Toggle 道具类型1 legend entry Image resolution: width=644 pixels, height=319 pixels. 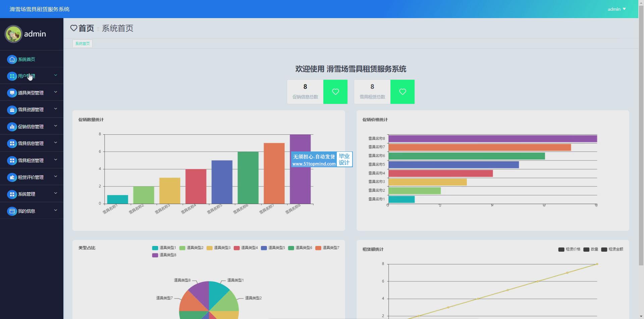tap(164, 248)
